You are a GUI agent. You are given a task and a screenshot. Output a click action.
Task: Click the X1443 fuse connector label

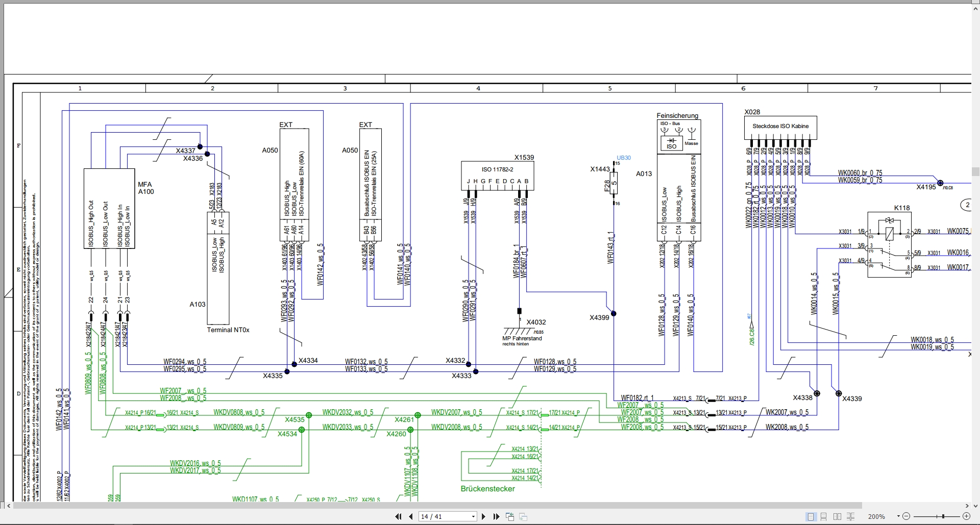click(600, 169)
